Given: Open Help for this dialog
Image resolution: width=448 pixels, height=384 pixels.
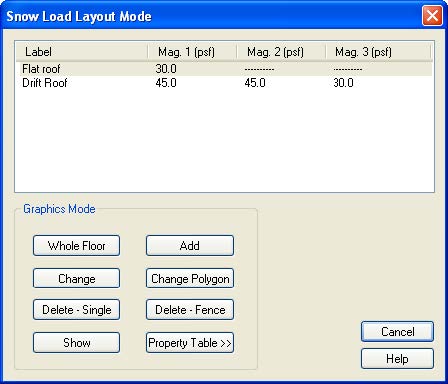Looking at the screenshot, I should pyautogui.click(x=397, y=359).
